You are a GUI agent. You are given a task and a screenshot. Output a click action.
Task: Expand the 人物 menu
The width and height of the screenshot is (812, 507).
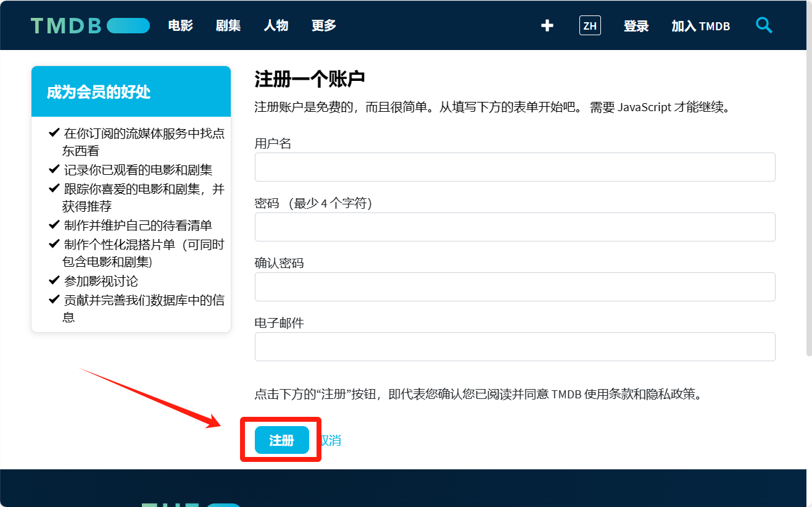(x=276, y=25)
